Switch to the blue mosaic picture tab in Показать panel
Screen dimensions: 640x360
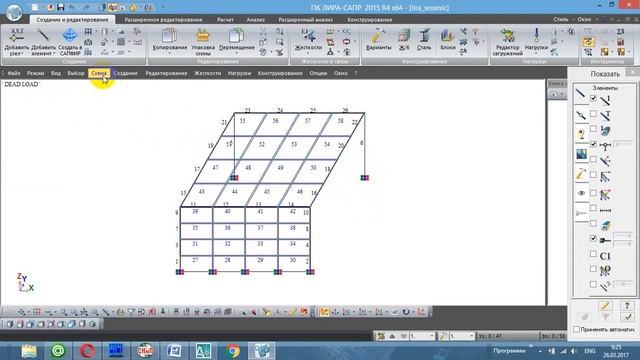pyautogui.click(x=581, y=154)
